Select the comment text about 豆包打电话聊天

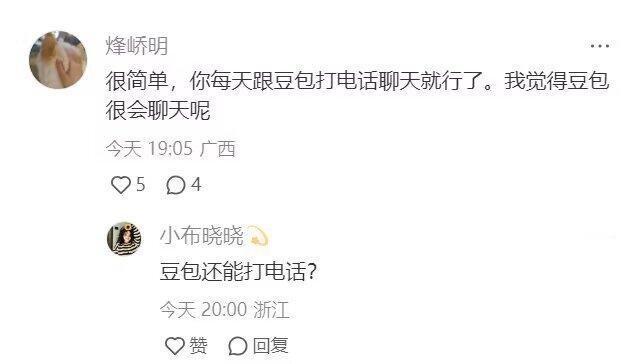tap(358, 95)
